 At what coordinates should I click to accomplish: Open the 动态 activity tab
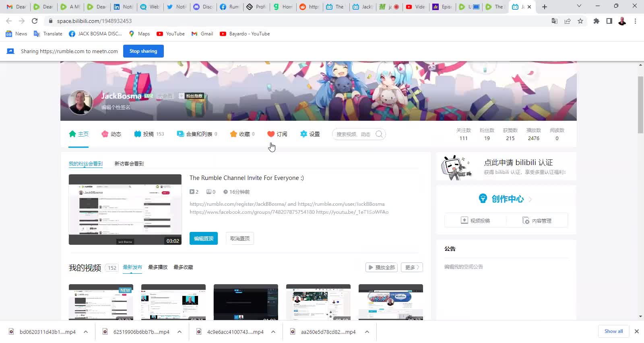coord(111,134)
